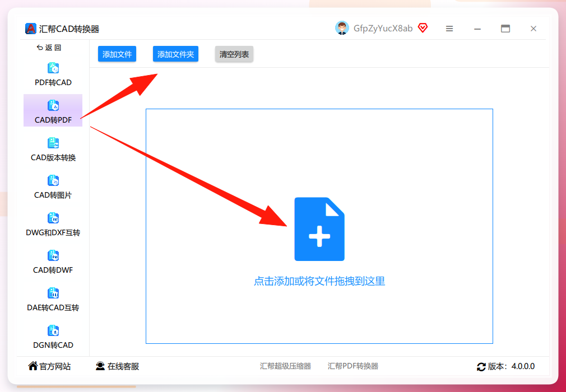The image size is (566, 392).
Task: Open the CAD版本转换 tool icon
Action: coord(53,143)
